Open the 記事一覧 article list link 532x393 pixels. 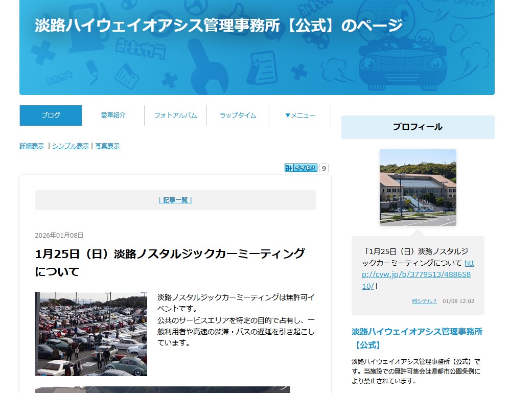175,200
